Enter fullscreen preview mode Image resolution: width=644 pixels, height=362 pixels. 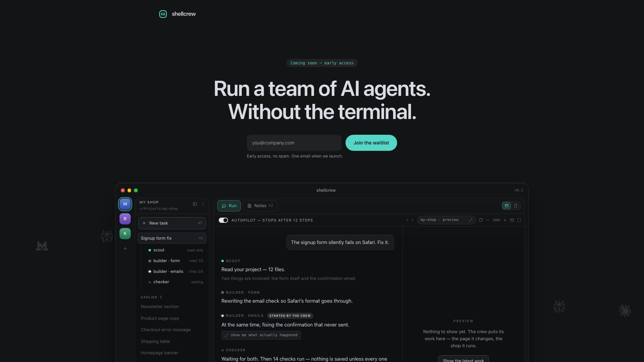point(519,220)
